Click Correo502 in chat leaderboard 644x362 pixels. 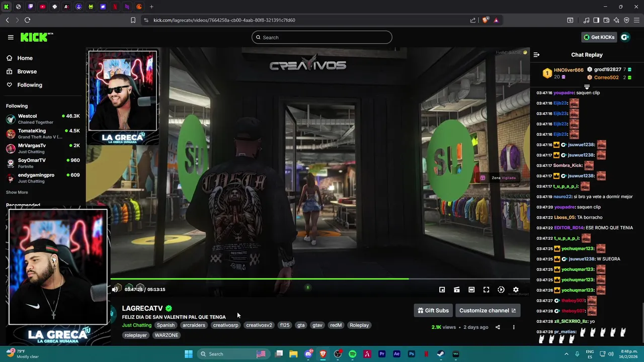606,77
